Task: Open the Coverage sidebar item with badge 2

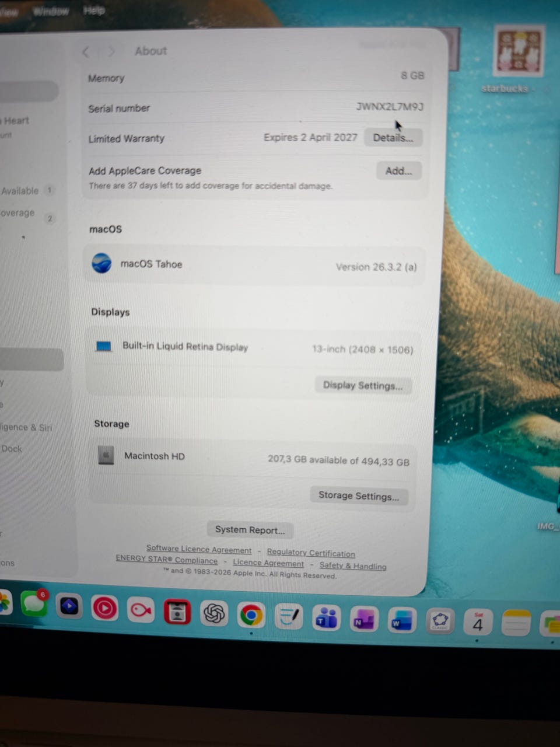Action: tap(27, 215)
